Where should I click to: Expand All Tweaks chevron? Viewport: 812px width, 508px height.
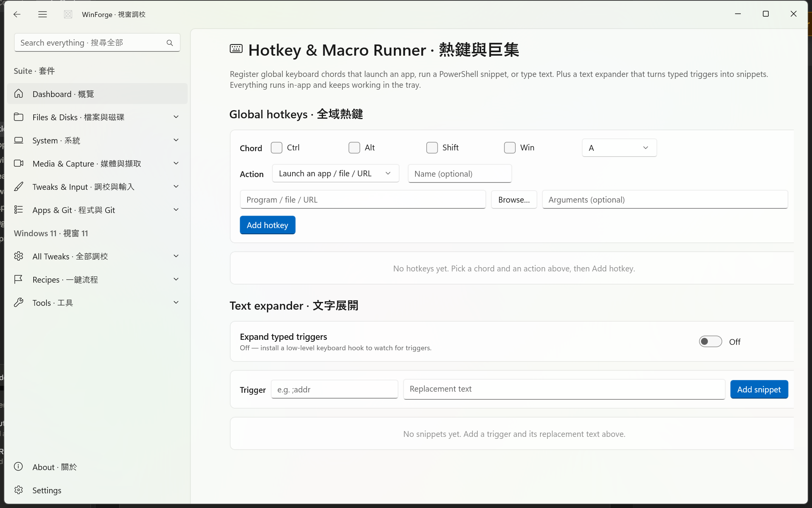point(176,256)
